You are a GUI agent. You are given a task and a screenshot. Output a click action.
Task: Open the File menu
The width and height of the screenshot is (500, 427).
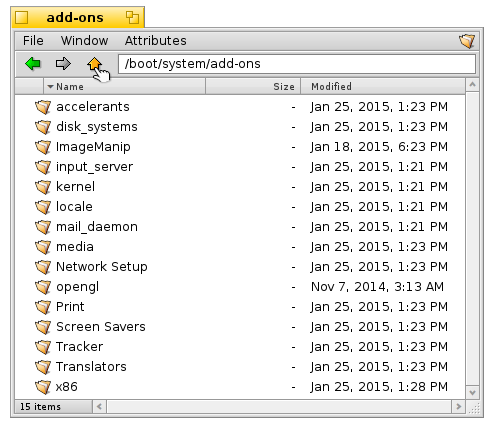(x=33, y=41)
